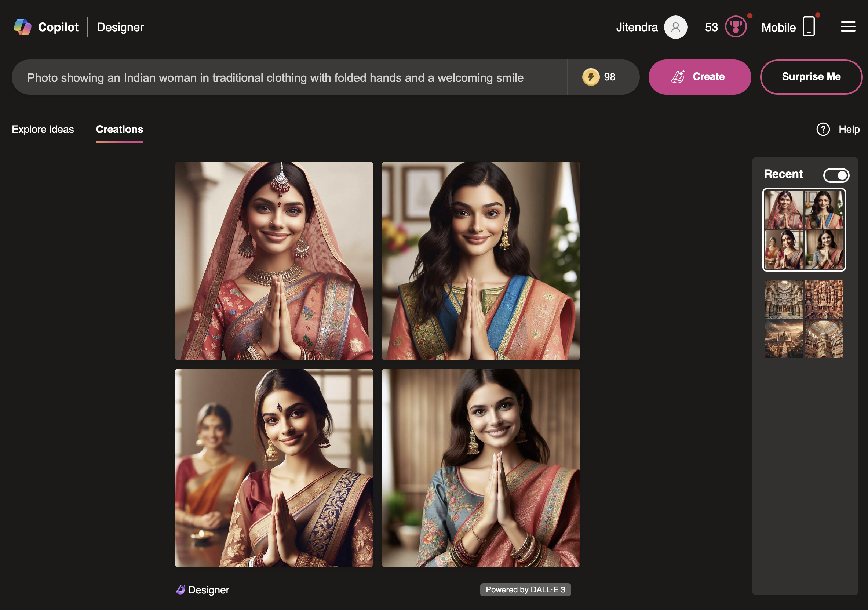
Task: Click the Help link
Action: (x=849, y=129)
